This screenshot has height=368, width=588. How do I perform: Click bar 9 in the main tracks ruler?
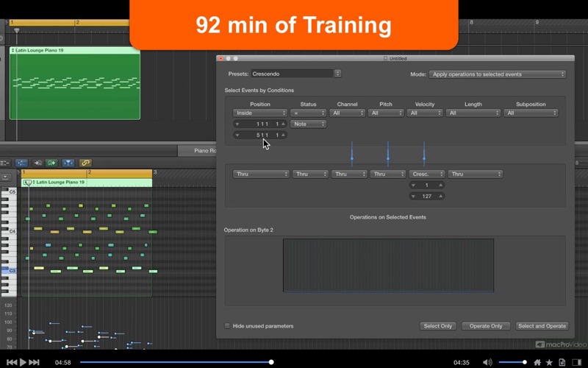pyautogui.click(x=537, y=22)
